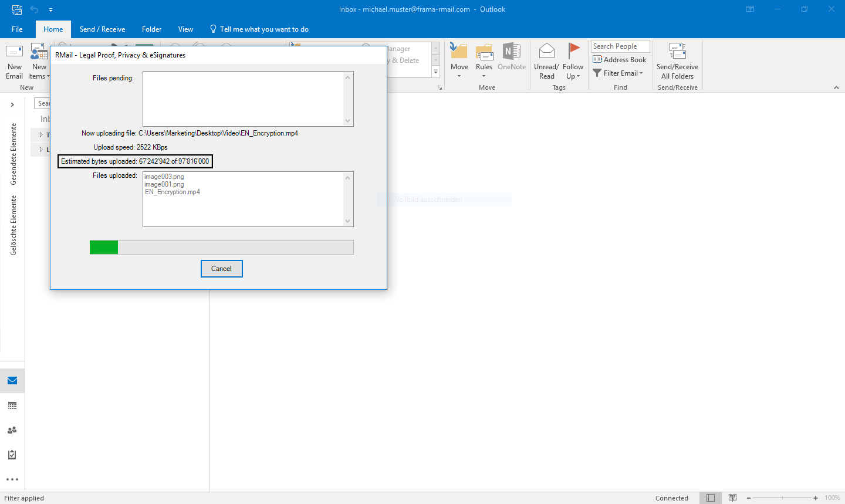The image size is (845, 504).
Task: Open Ribbon Display Options button
Action: (750, 9)
